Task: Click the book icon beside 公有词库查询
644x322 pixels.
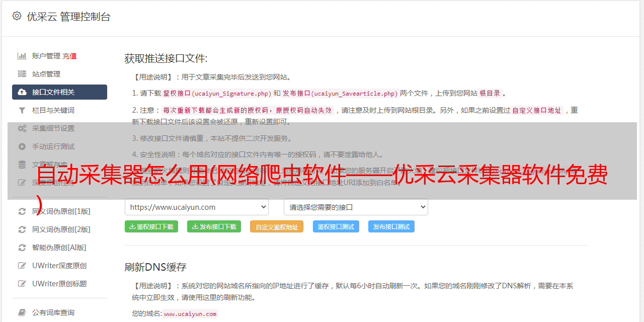Action: pyautogui.click(x=22, y=312)
